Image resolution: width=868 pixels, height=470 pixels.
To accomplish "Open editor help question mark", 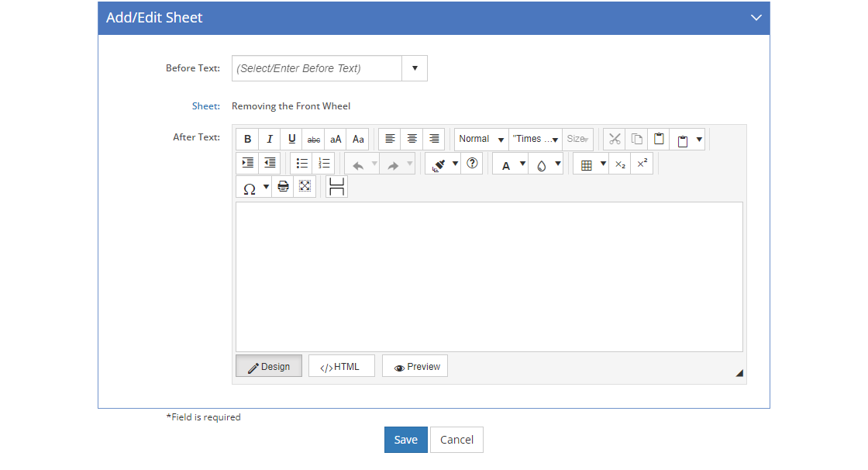I will [x=472, y=164].
